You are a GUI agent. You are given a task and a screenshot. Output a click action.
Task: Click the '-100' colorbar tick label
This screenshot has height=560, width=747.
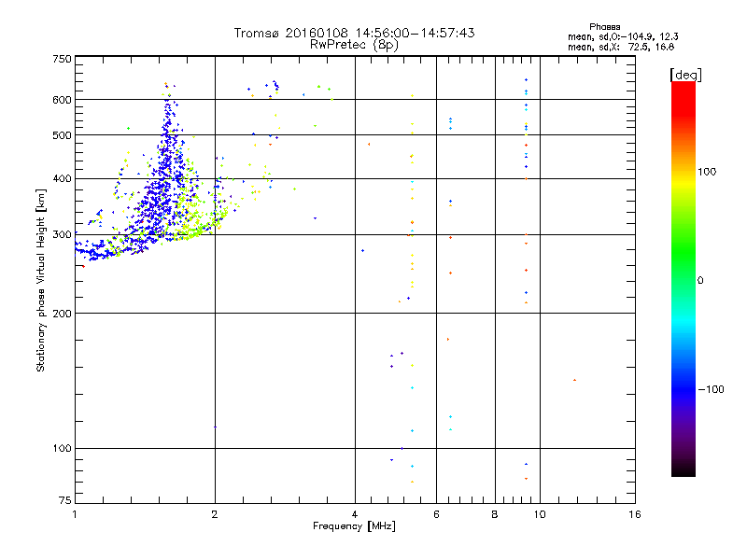coord(711,389)
